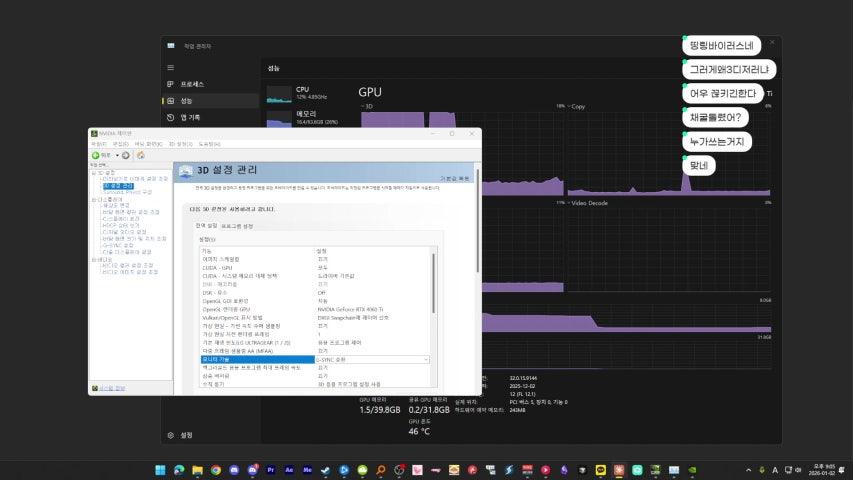
Task: Open back button history dropdown arrow
Action: [117, 156]
